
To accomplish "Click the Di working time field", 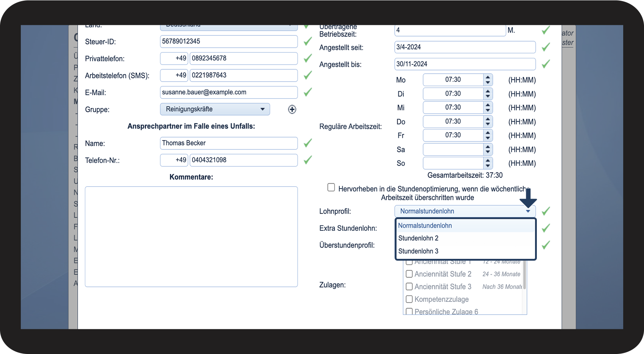I will click(453, 94).
